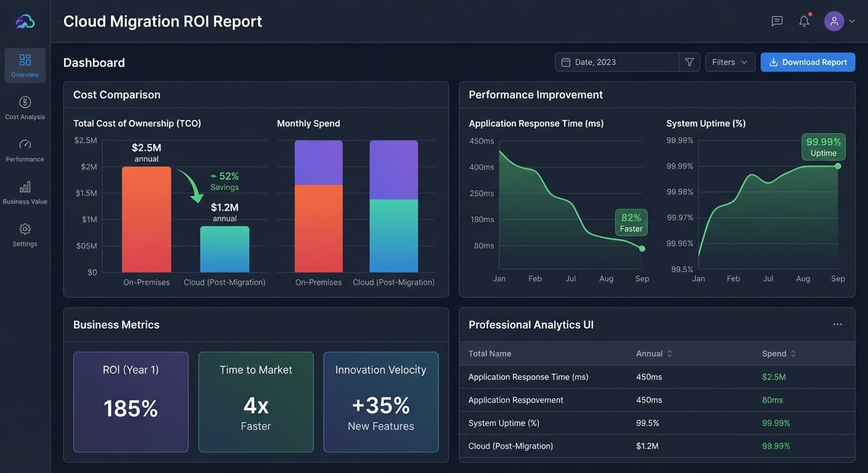868x473 pixels.
Task: Open the three-dot menu on analytics table
Action: 837,325
